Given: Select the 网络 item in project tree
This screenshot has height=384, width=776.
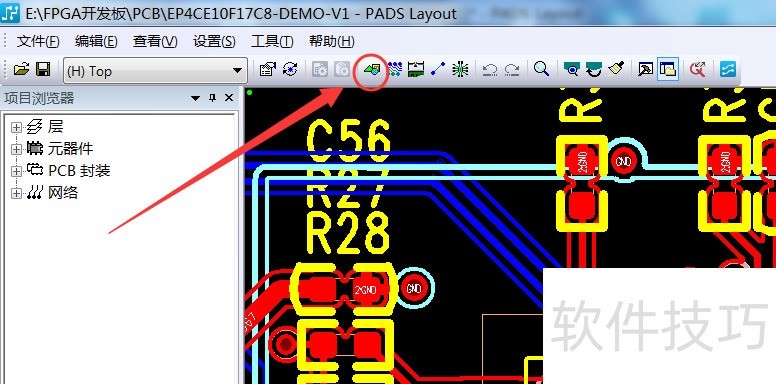Looking at the screenshot, I should click(63, 192).
